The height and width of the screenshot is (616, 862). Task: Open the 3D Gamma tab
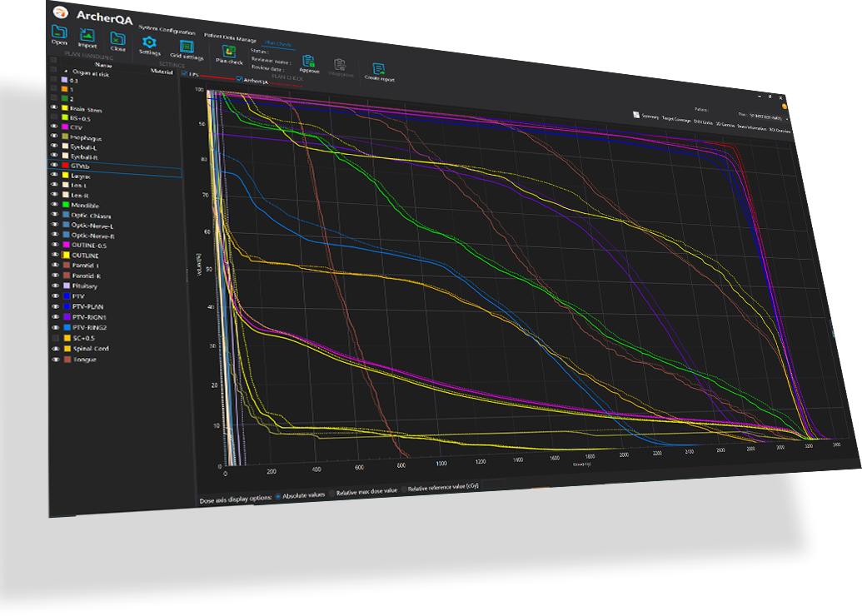coord(725,125)
